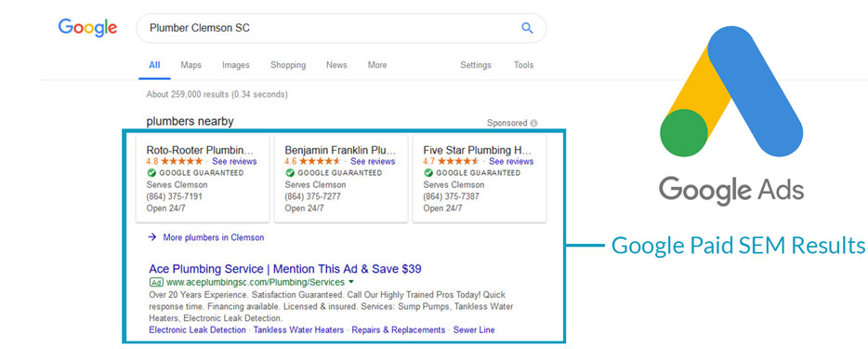Open More plumbers in Clemson link

click(x=213, y=237)
